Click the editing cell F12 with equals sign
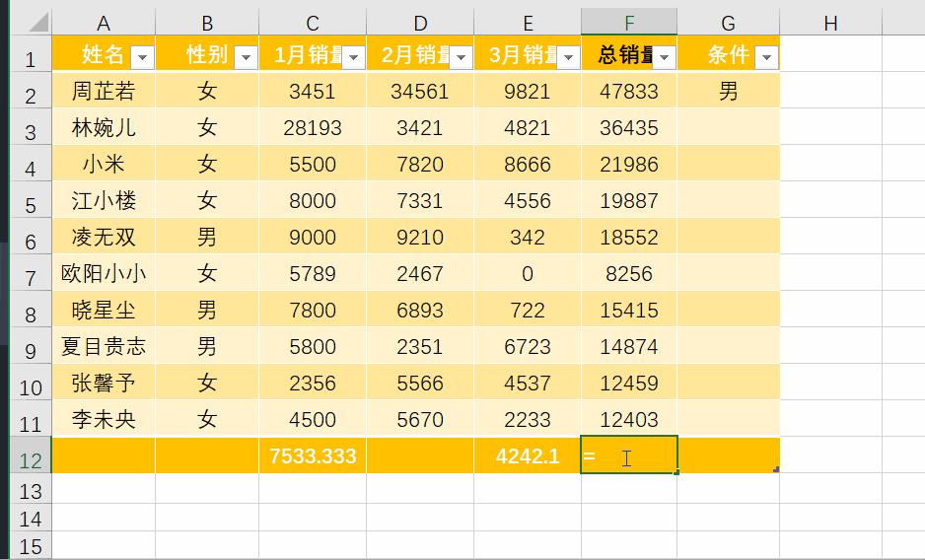The height and width of the screenshot is (560, 925). click(x=628, y=456)
